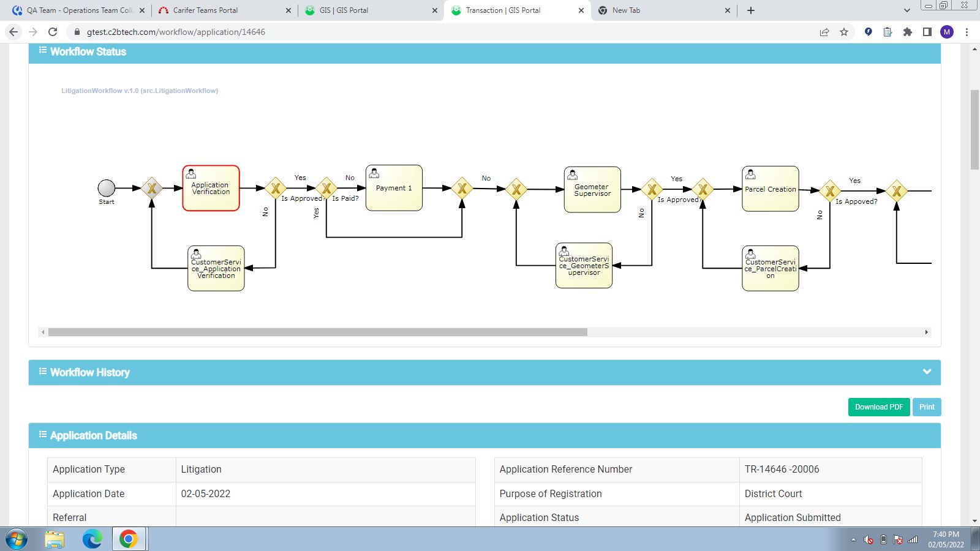Screen dimensions: 980x551
Task: Click the Payment 1 task node
Action: [394, 188]
